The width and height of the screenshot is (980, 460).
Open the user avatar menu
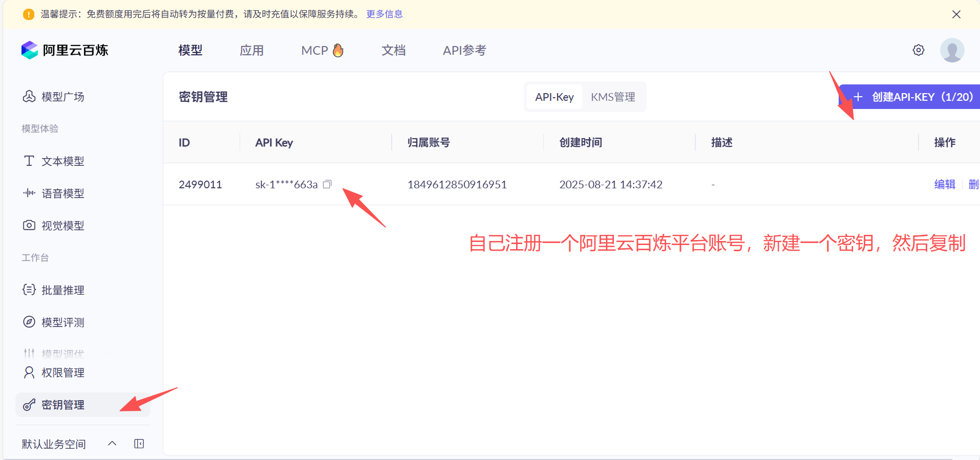point(952,50)
